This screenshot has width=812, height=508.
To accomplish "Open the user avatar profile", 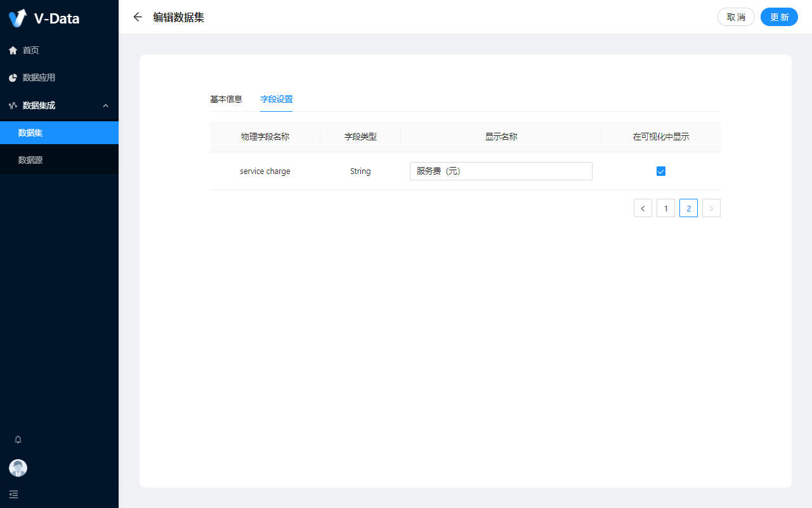I will [x=18, y=468].
